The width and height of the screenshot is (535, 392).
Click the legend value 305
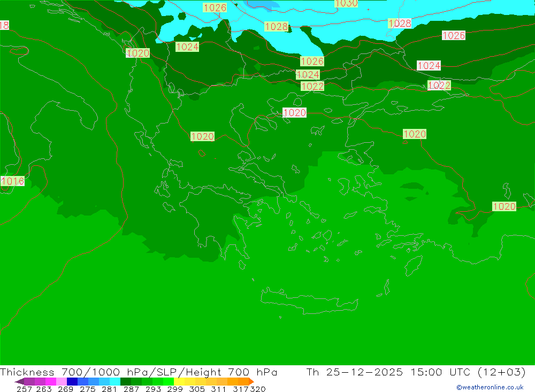click(197, 389)
